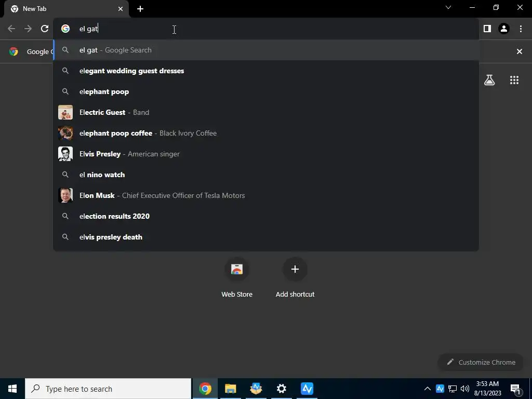Open a new tab with plus button
The image size is (532, 399).
point(140,9)
